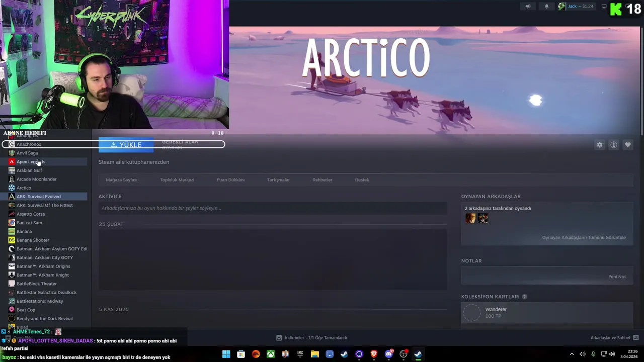This screenshot has width=644, height=362.
Task: Open the Arctico game settings gear
Action: click(600, 145)
